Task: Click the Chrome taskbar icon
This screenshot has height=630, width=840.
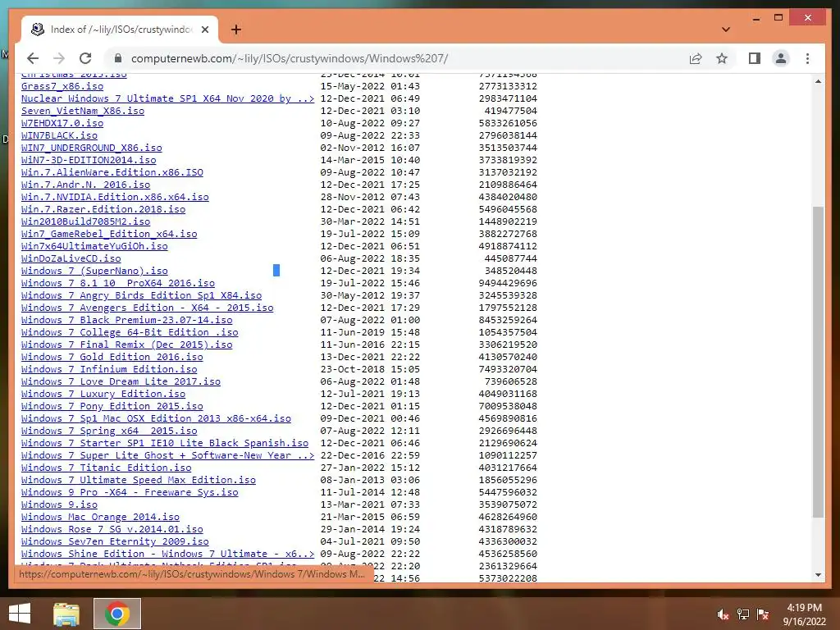Action: coord(117,614)
